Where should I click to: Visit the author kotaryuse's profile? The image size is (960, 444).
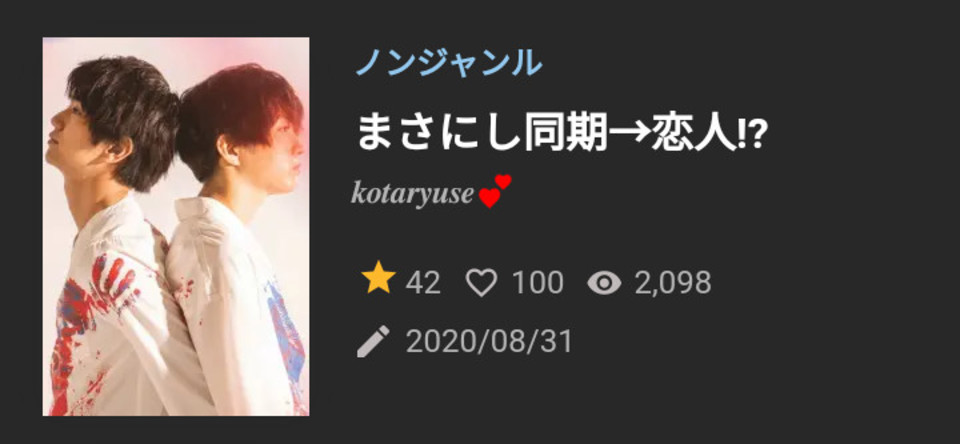413,195
